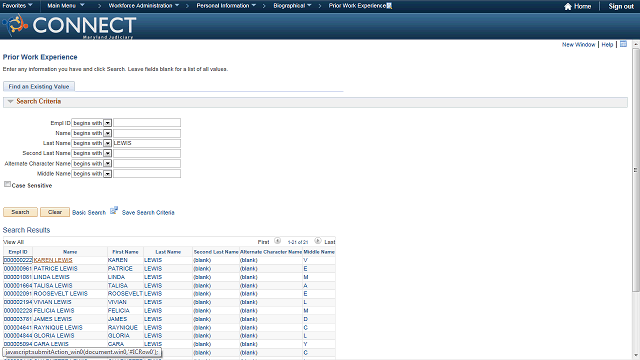
Task: Open Middle Name operator dropdown
Action: (107, 174)
